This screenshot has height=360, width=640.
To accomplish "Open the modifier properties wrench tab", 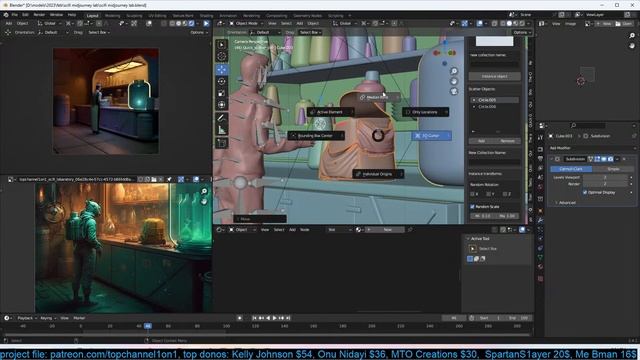I will point(540,220).
